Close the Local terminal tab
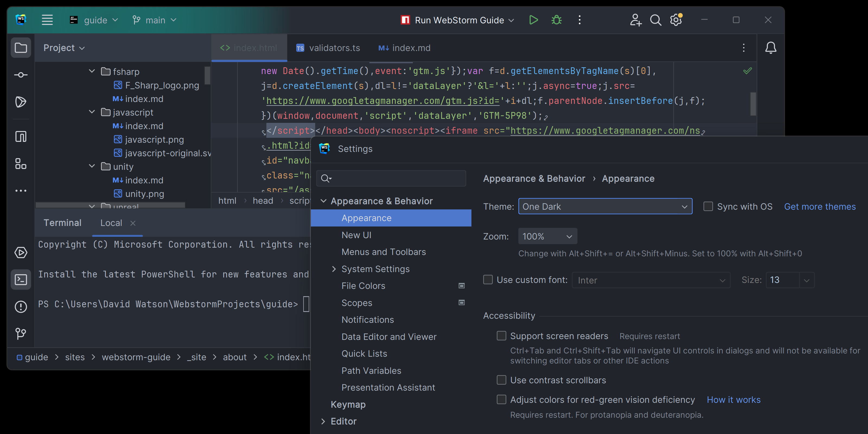Image resolution: width=868 pixels, height=434 pixels. (x=133, y=223)
